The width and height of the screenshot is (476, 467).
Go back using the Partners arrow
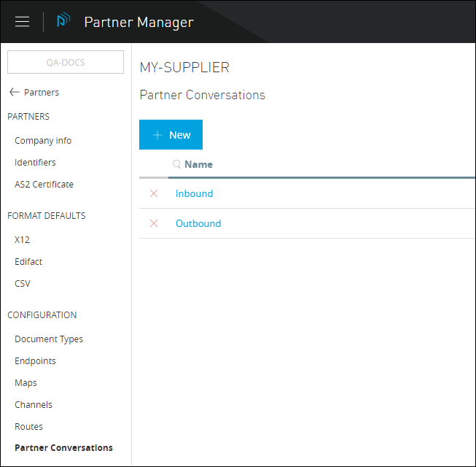14,93
